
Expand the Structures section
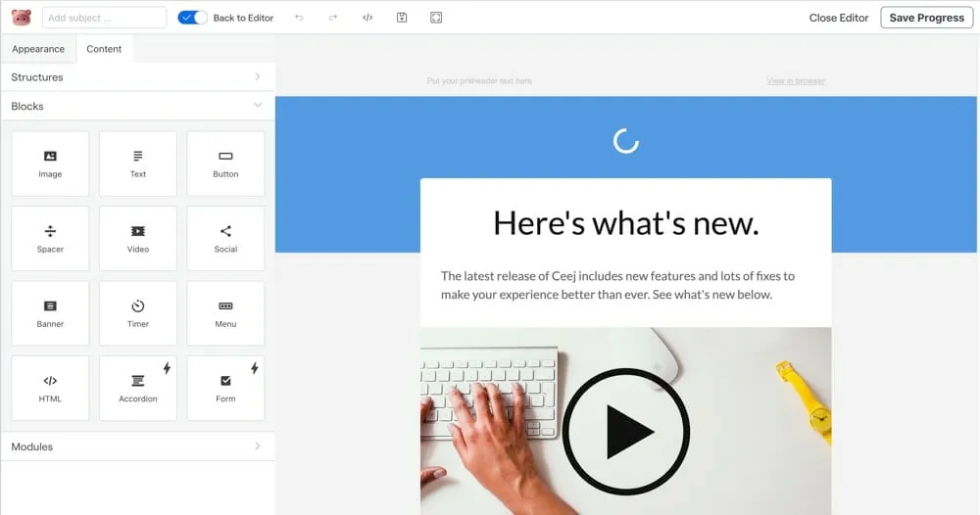137,77
